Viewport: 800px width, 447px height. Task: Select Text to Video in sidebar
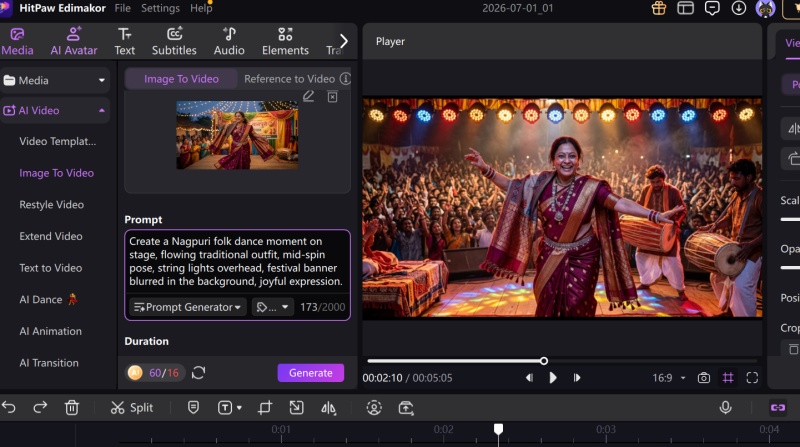(51, 268)
